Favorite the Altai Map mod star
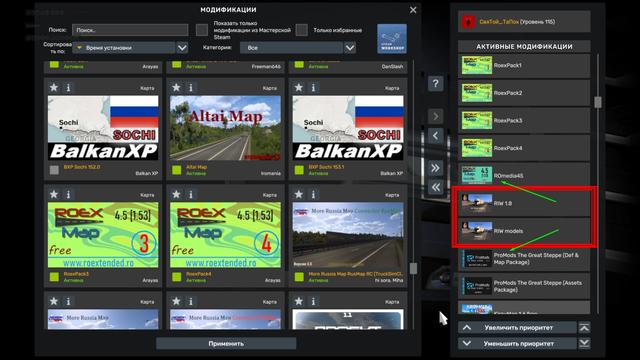 [x=176, y=88]
